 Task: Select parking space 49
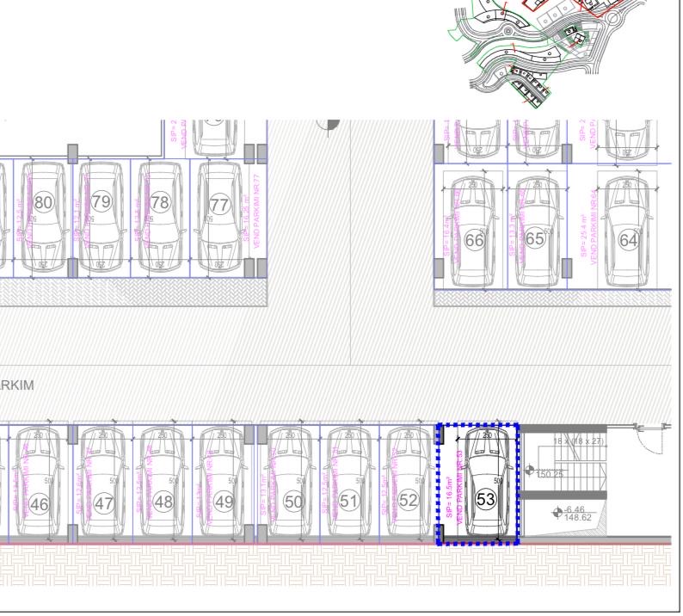(x=225, y=502)
